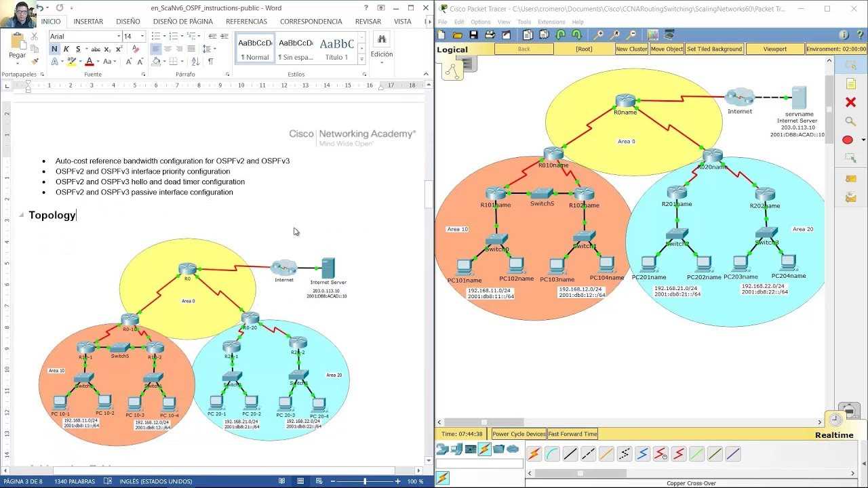Click the Custom Devices Dialog icon
The width and height of the screenshot is (868, 488).
[x=669, y=35]
